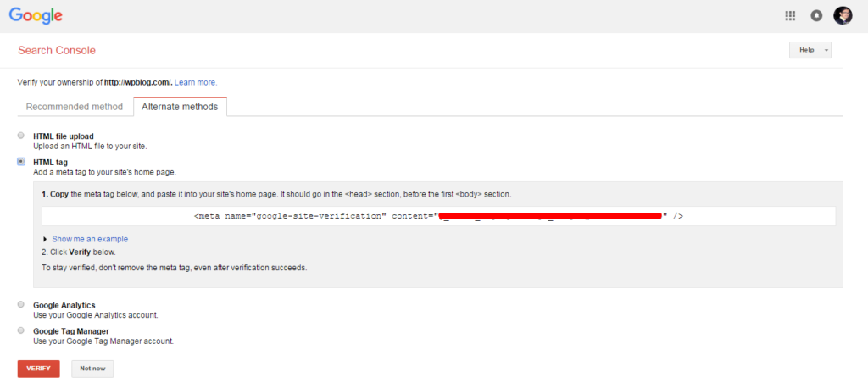
Task: Click the Google logo
Action: click(36, 15)
